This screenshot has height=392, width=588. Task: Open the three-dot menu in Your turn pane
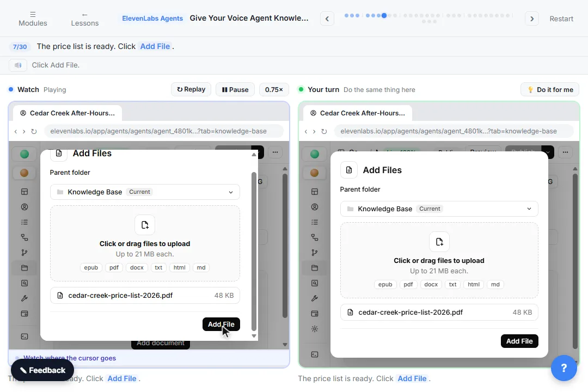coord(566,152)
